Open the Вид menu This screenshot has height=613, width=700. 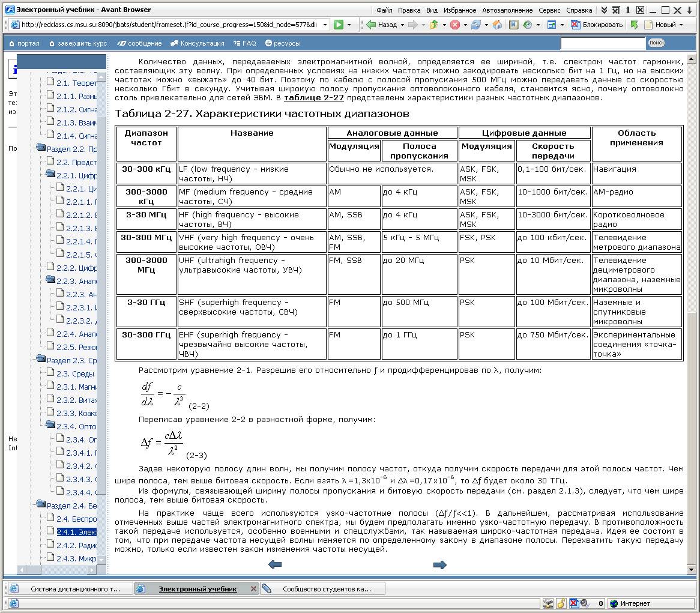tap(432, 10)
